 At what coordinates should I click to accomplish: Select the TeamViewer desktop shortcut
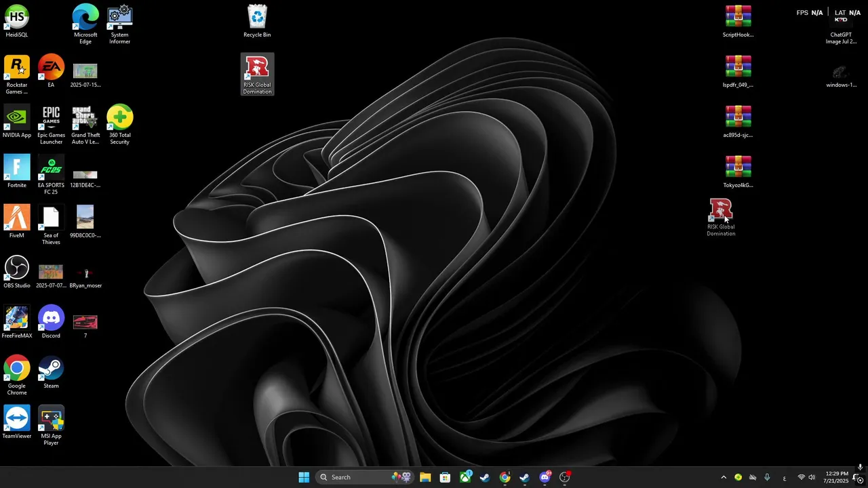tap(17, 422)
